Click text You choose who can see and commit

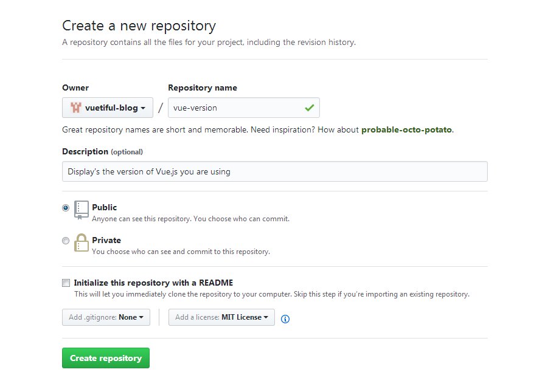coord(181,252)
